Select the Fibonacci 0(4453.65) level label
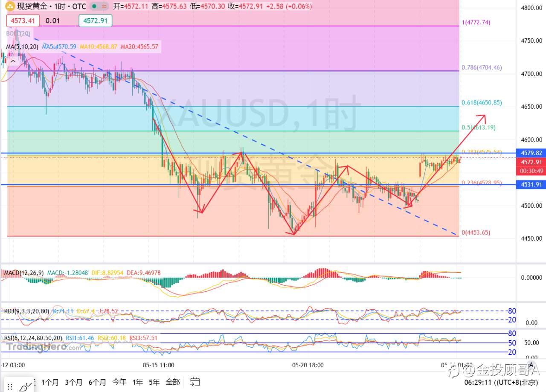This screenshot has height=392, width=546. 476,232
